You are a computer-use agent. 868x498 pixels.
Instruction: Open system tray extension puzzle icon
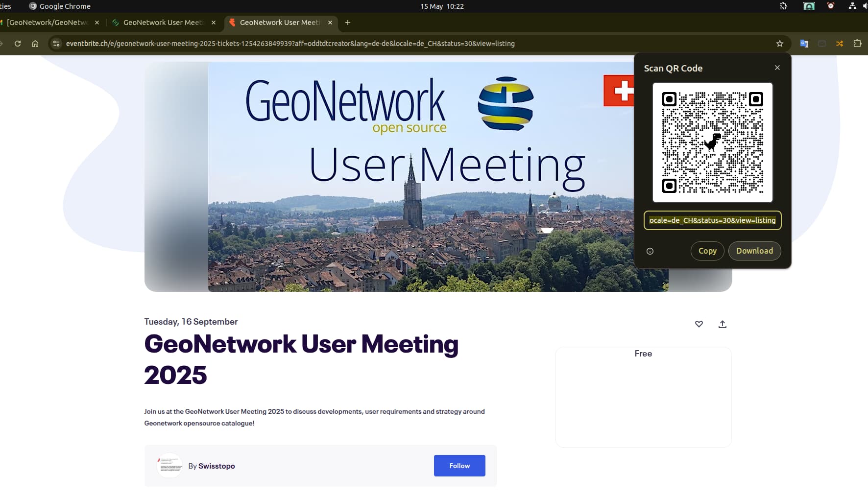pyautogui.click(x=783, y=6)
